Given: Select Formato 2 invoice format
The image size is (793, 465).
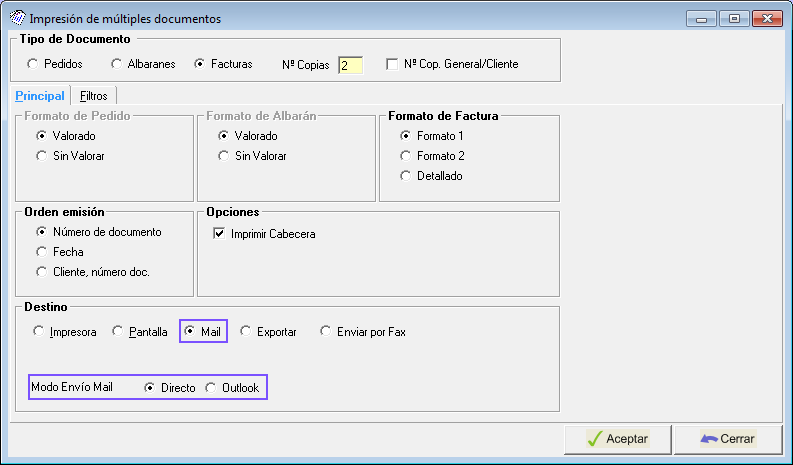Looking at the screenshot, I should click(x=405, y=156).
